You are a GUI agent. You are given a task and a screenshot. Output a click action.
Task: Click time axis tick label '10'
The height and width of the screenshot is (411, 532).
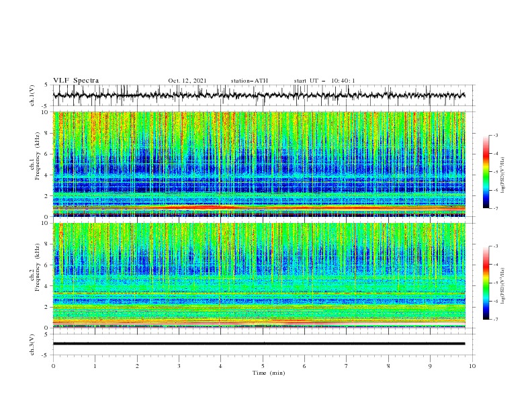click(472, 366)
